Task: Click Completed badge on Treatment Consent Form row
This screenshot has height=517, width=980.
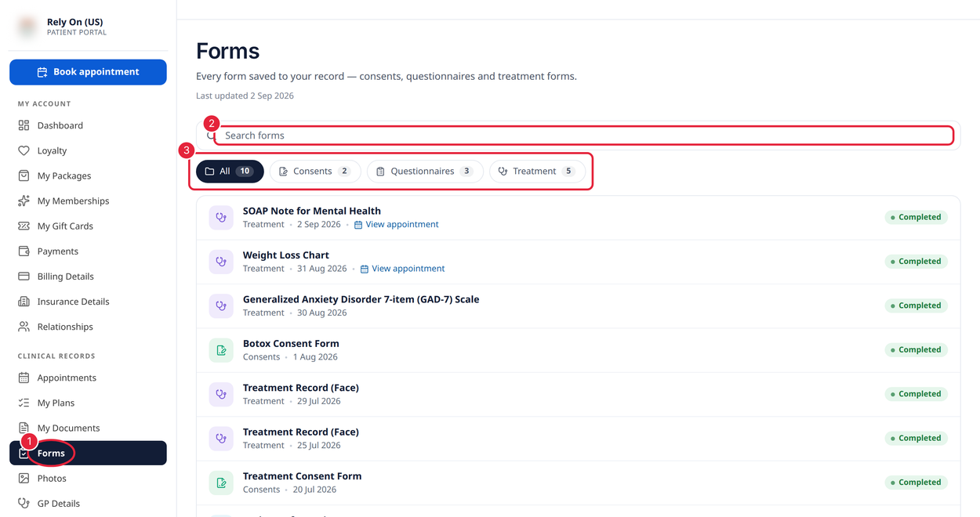Action: 916,482
